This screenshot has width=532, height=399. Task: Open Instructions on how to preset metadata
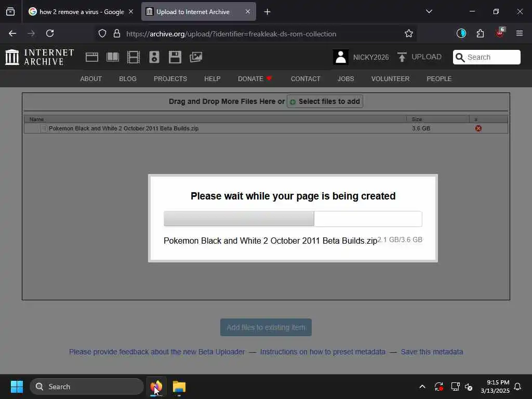(323, 352)
